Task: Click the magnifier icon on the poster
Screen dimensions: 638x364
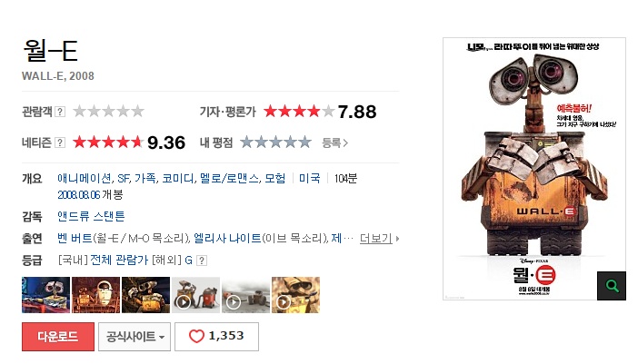Action: [611, 286]
